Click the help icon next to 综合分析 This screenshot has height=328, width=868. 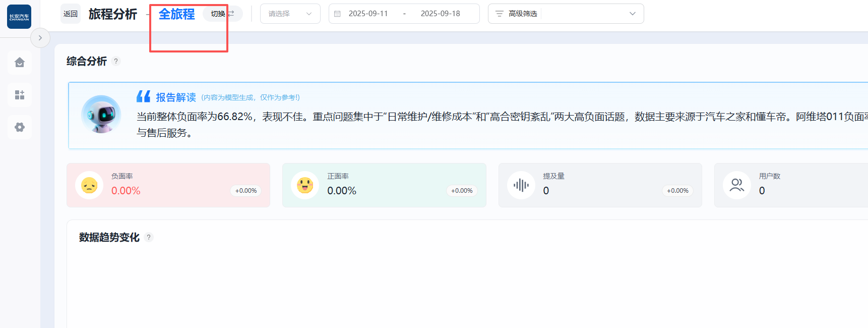(116, 61)
